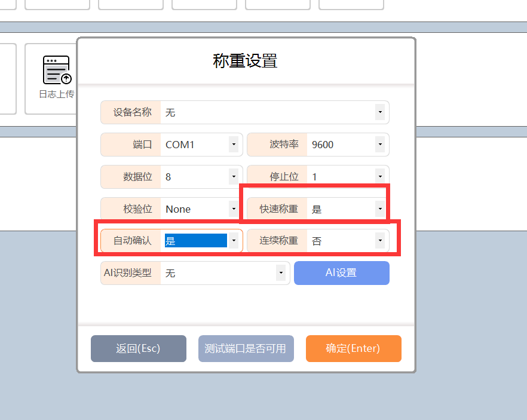Viewport: 527px width, 420px height.
Task: Click the AI设置 button
Action: click(x=342, y=273)
